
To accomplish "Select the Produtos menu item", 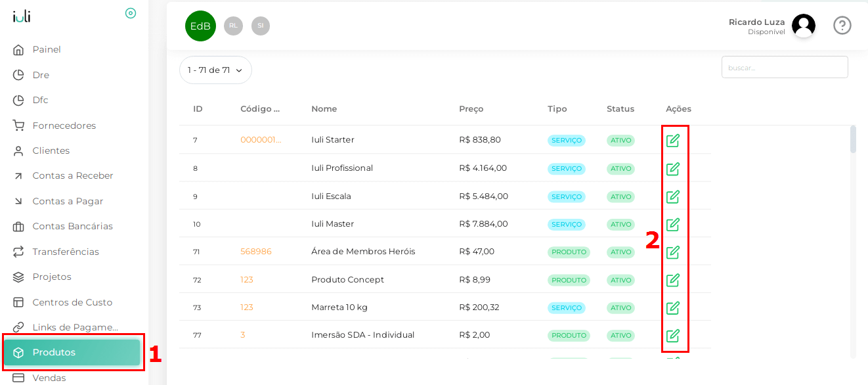I will (72, 352).
